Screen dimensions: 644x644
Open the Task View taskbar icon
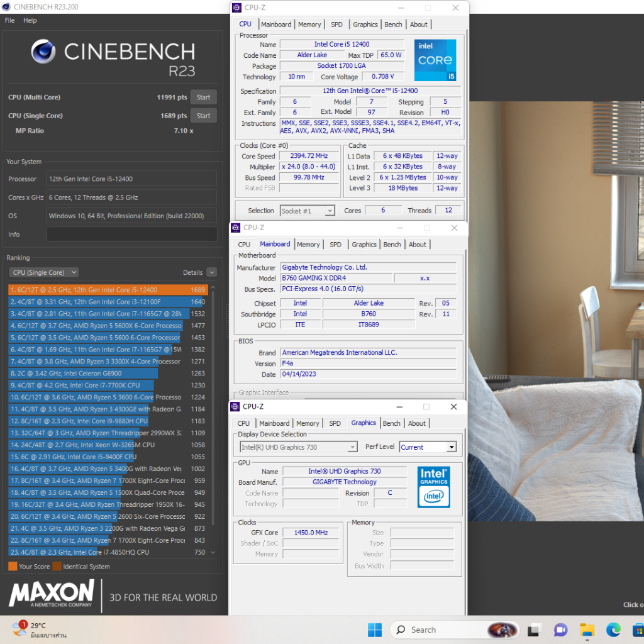534,630
